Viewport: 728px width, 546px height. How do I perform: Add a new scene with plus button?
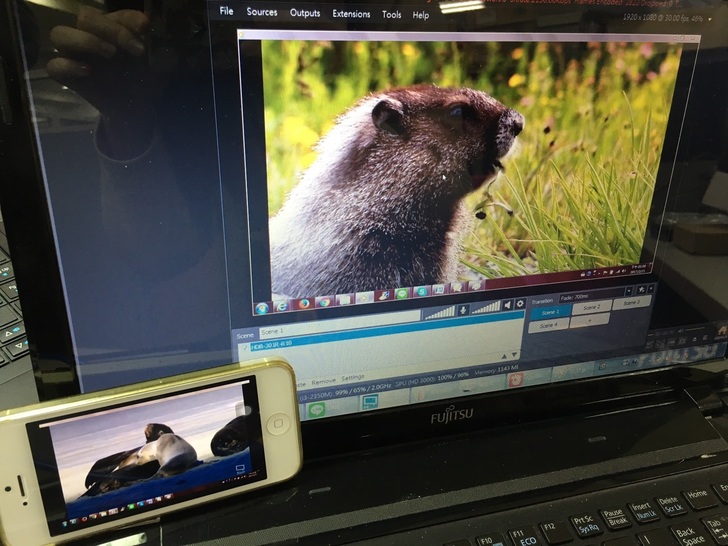[589, 323]
